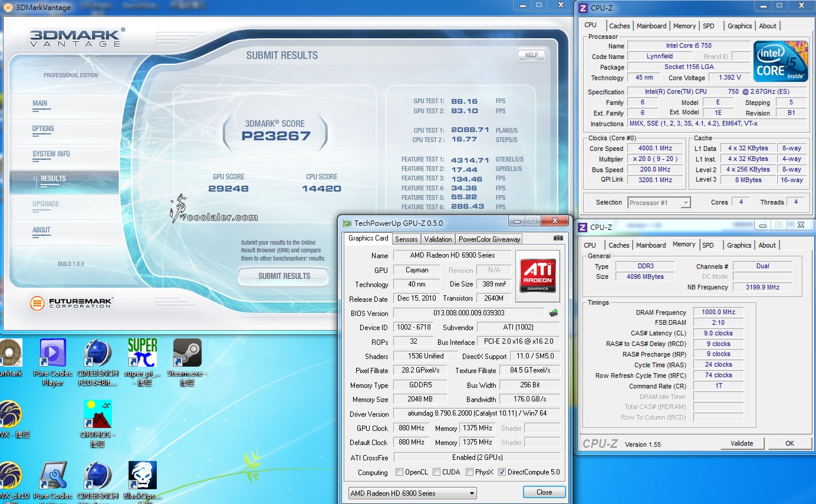Launch the BlackOps desktop shortcut
This screenshot has height=504, width=816.
(x=142, y=481)
